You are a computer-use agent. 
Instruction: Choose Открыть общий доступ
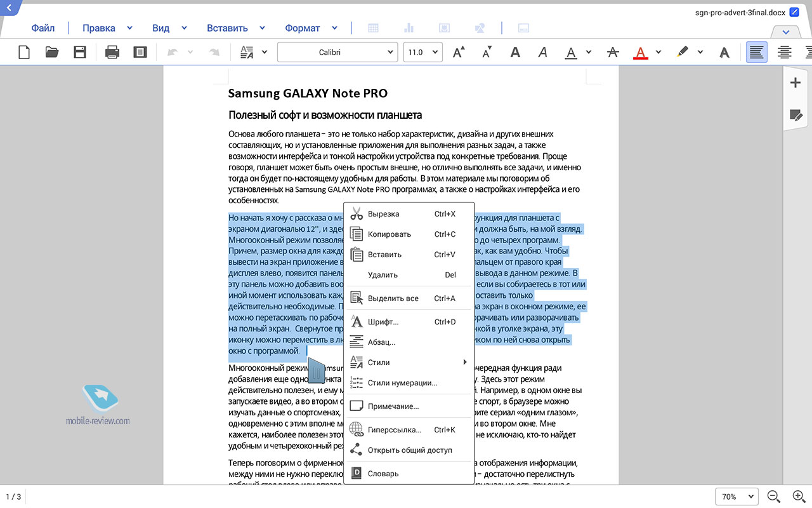[x=409, y=450]
